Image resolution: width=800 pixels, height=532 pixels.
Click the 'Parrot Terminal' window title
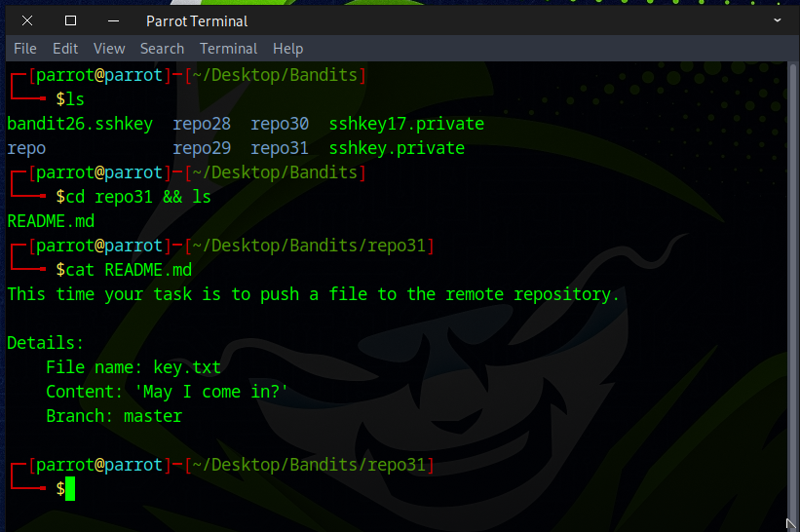197,20
